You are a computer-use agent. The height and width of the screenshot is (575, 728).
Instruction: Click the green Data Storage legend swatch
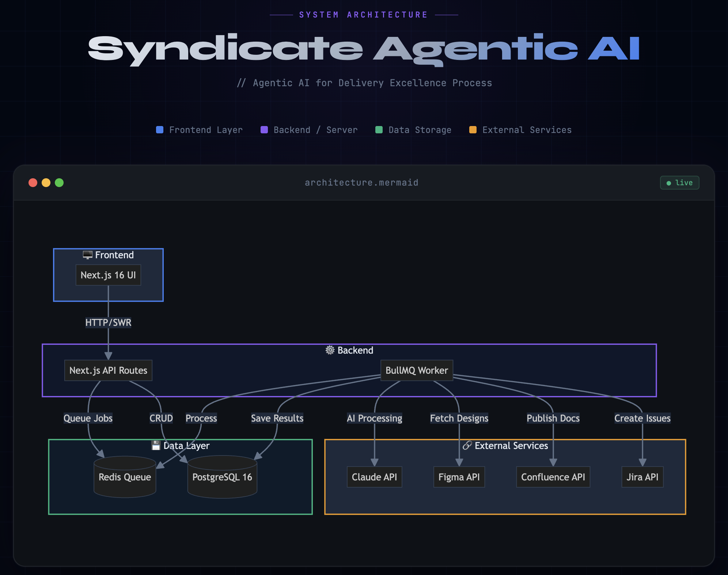pyautogui.click(x=379, y=130)
